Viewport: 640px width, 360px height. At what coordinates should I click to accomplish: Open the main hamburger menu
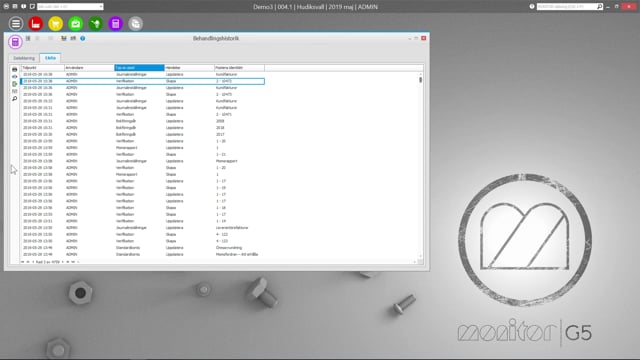(16, 24)
